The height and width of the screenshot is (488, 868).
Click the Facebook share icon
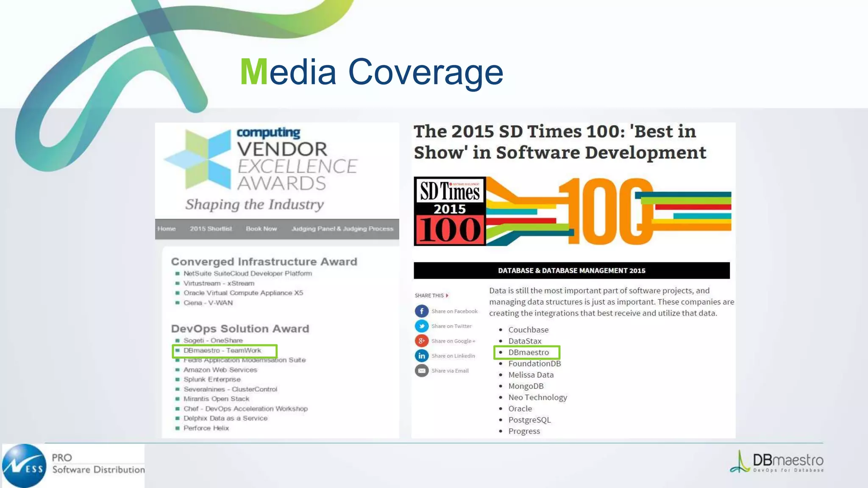click(421, 311)
